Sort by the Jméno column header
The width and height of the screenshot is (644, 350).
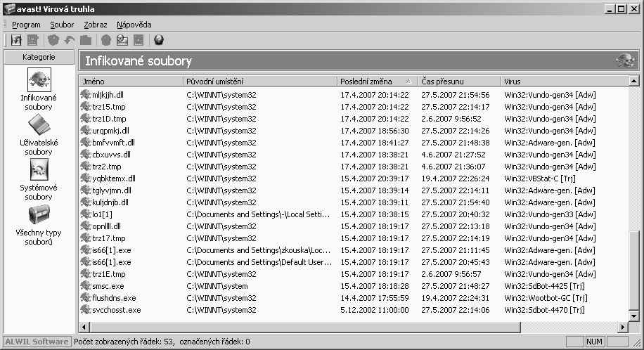click(x=131, y=82)
